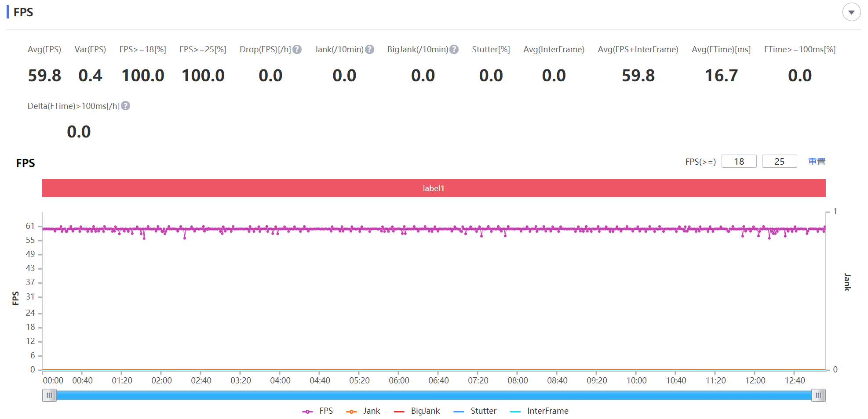
Task: Click the 06:00 tick on the time axis
Action: point(399,380)
